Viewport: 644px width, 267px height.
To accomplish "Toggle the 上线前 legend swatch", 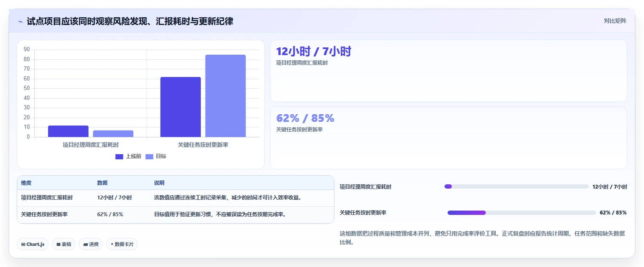I will (119, 156).
